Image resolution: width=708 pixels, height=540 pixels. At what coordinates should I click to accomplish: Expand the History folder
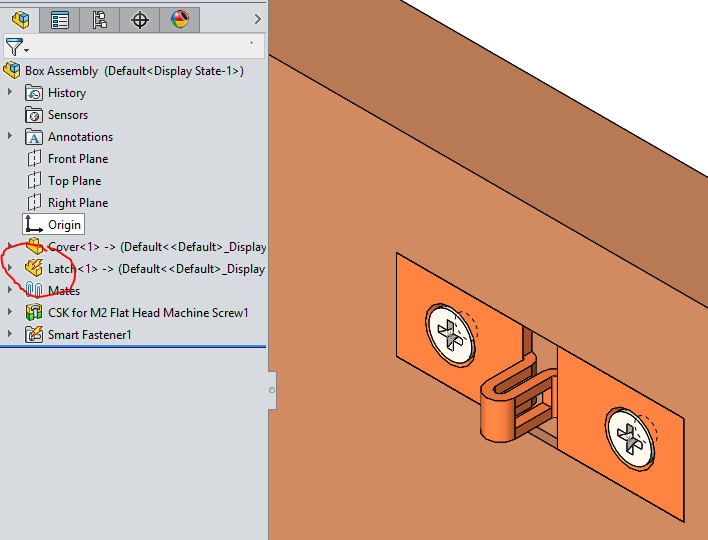[10, 92]
